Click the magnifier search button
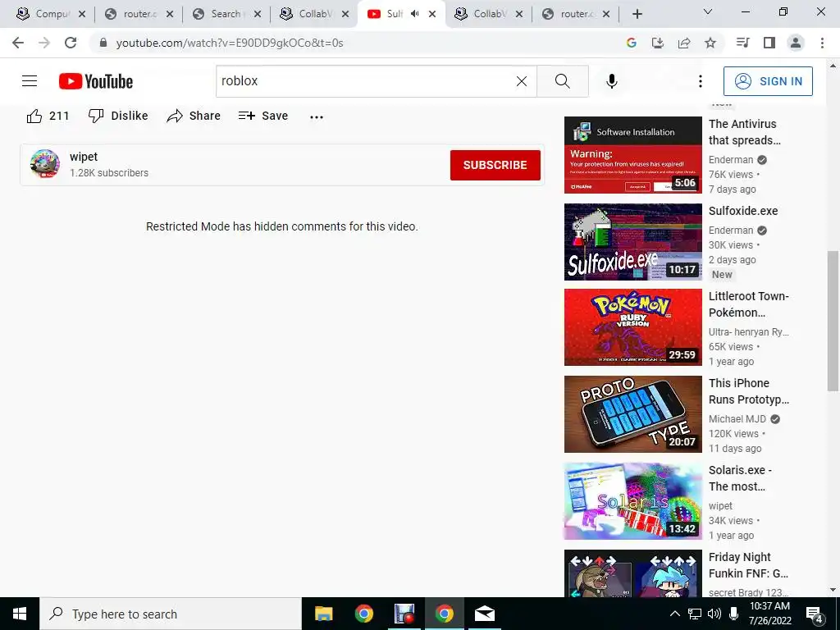 [563, 81]
